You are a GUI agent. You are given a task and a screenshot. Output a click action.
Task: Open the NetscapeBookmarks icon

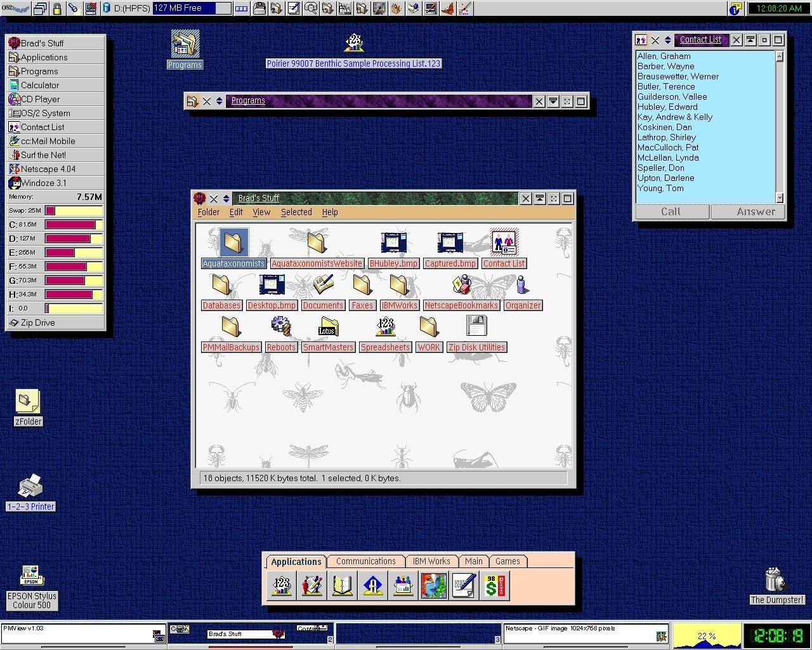pyautogui.click(x=462, y=284)
